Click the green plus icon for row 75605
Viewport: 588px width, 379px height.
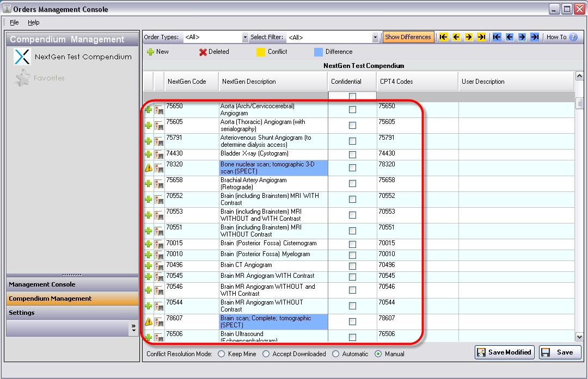[x=149, y=126]
